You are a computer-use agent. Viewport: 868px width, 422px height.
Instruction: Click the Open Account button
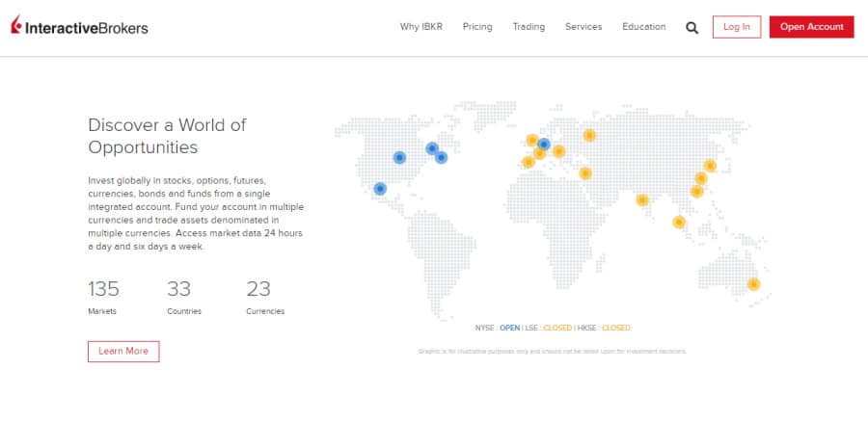point(811,27)
